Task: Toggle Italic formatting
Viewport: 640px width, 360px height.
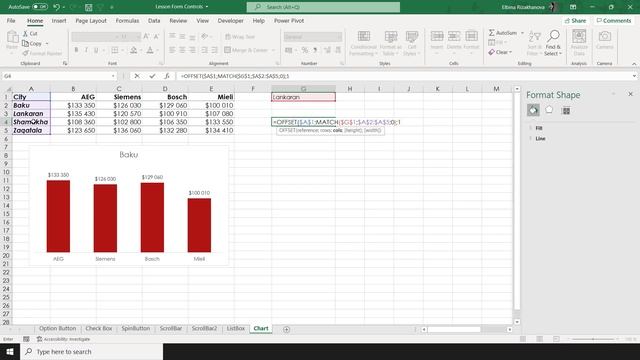Action: click(x=86, y=50)
